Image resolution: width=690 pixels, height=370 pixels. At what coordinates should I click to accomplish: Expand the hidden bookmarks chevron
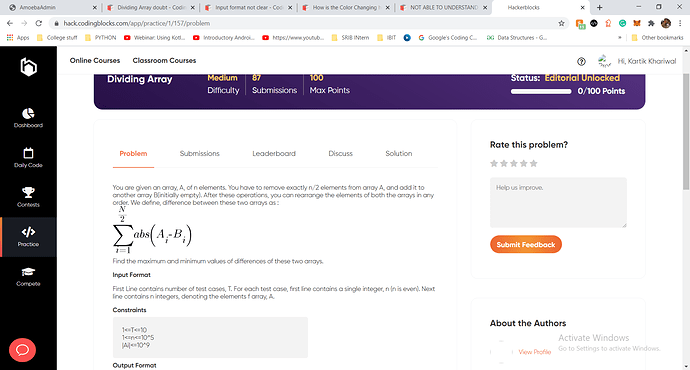tap(620, 38)
